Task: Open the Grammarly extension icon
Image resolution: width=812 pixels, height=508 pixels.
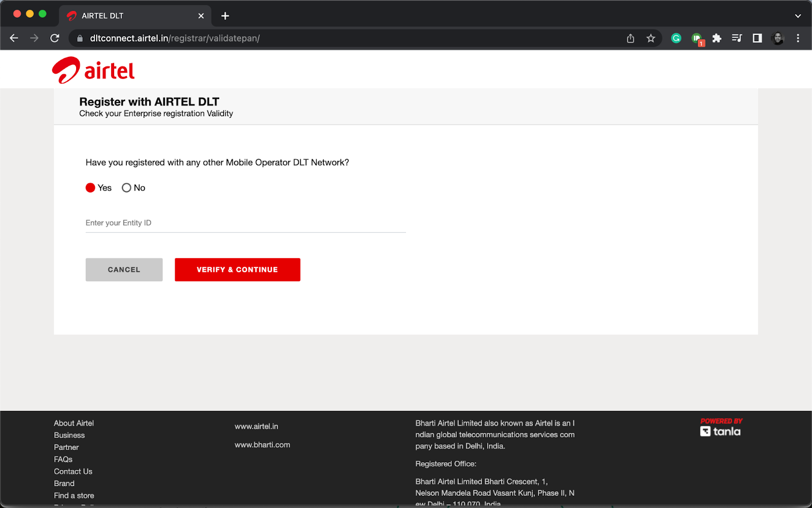Action: coord(676,38)
